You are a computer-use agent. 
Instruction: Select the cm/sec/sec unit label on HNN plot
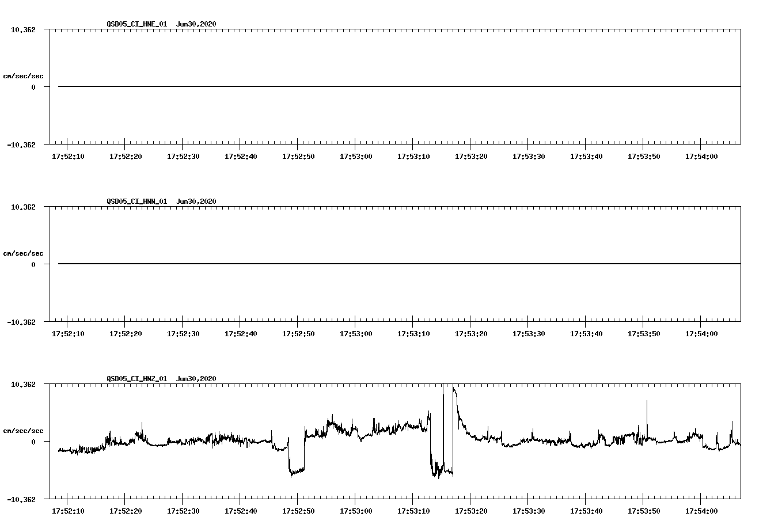coord(23,253)
